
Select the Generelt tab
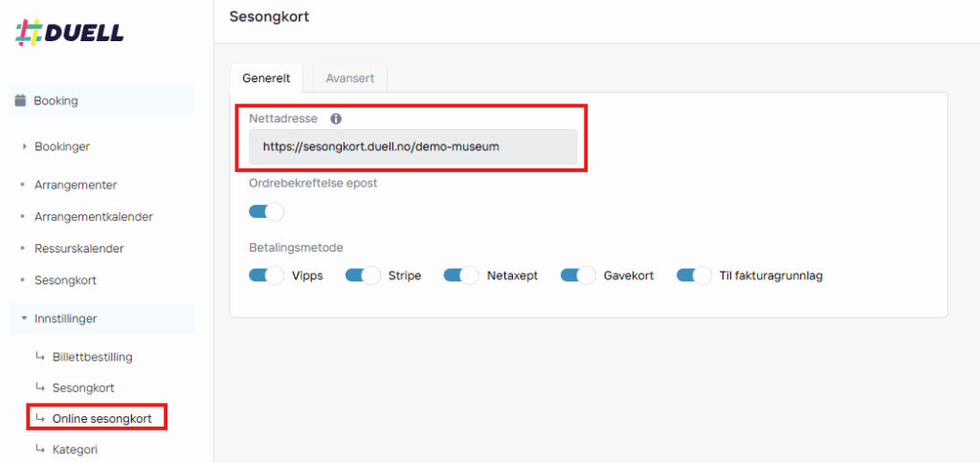(x=266, y=78)
